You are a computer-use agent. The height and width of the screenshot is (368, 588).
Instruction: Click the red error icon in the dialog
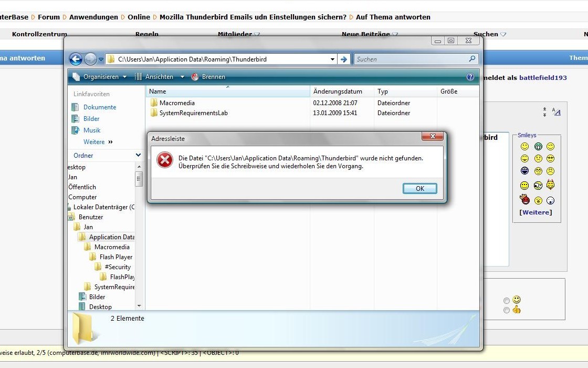(165, 160)
